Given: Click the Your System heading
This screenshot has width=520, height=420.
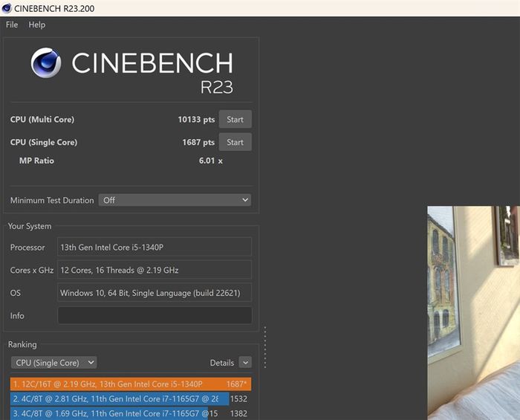Looking at the screenshot, I should [x=30, y=226].
